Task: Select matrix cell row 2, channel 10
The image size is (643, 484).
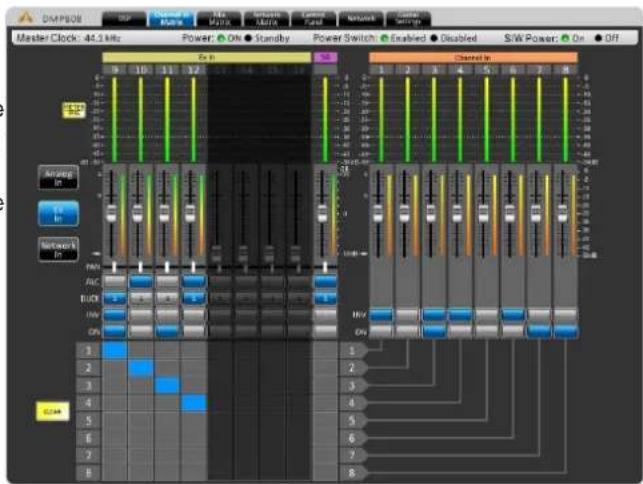Action: pyautogui.click(x=141, y=368)
